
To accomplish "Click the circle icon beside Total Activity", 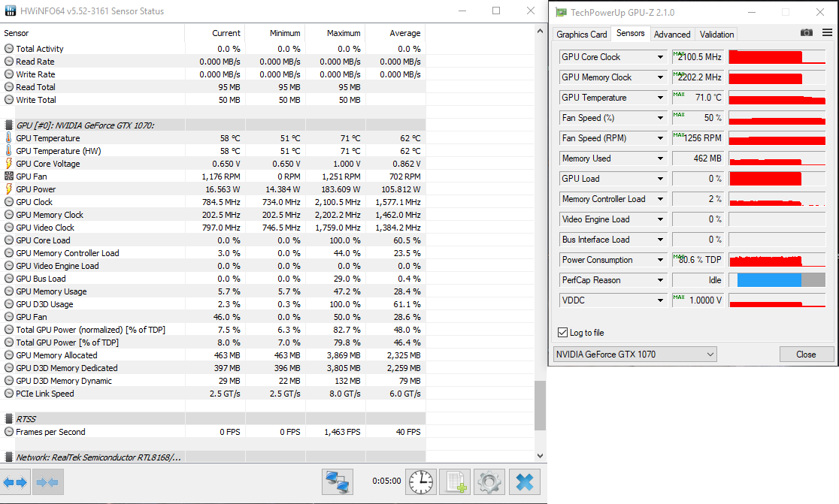I will 8,49.
